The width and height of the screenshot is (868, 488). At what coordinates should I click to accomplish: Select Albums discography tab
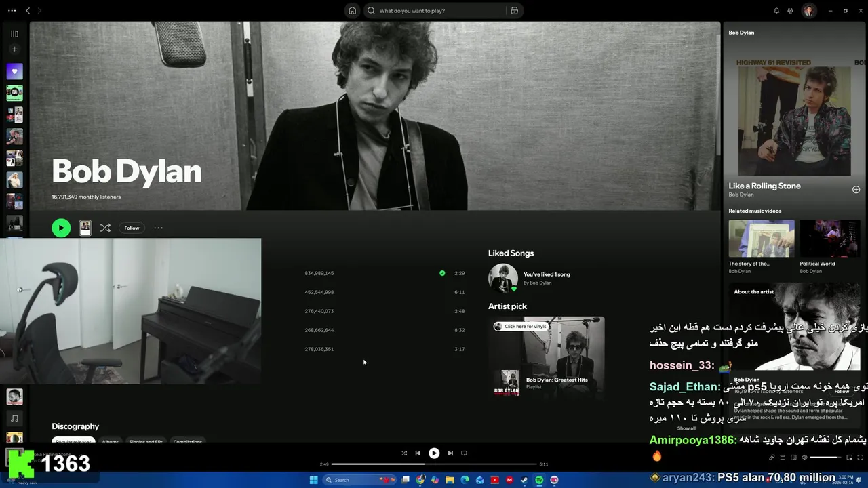[x=110, y=441]
